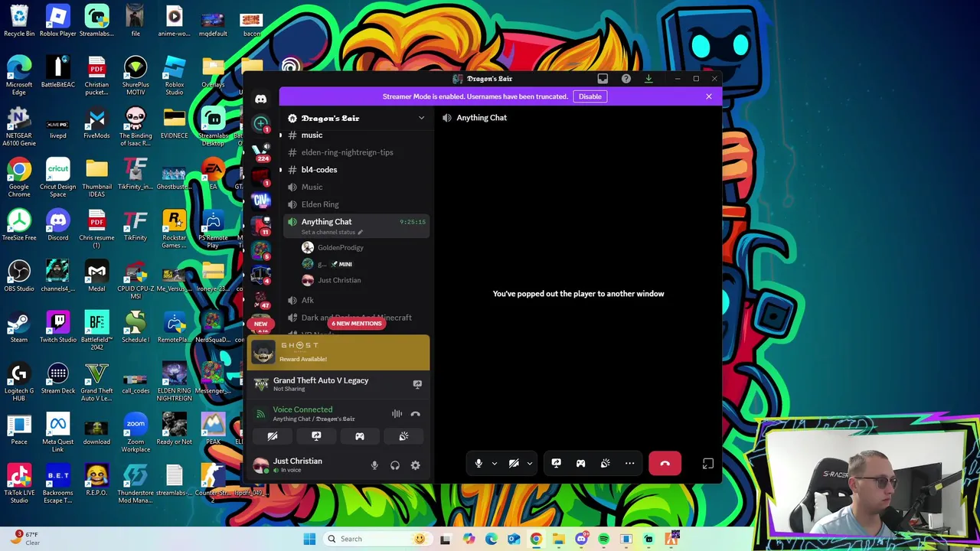This screenshot has width=980, height=551.
Task: Open more options in call bar
Action: pyautogui.click(x=629, y=464)
